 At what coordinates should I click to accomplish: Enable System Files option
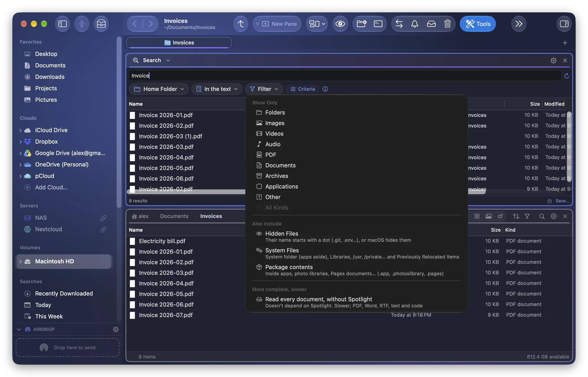click(357, 253)
